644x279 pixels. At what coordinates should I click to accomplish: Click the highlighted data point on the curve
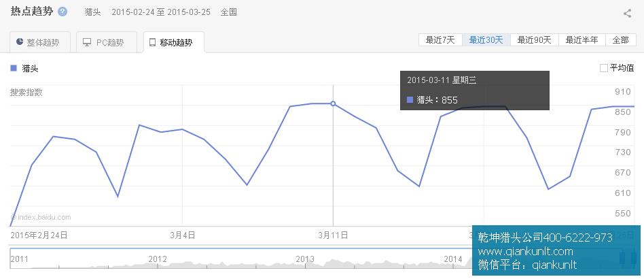333,103
